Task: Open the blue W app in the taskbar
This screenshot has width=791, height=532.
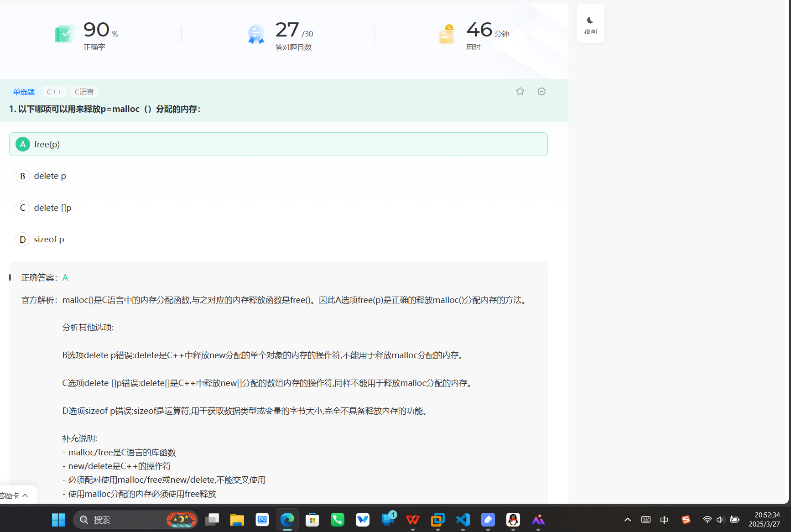Action: [363, 520]
